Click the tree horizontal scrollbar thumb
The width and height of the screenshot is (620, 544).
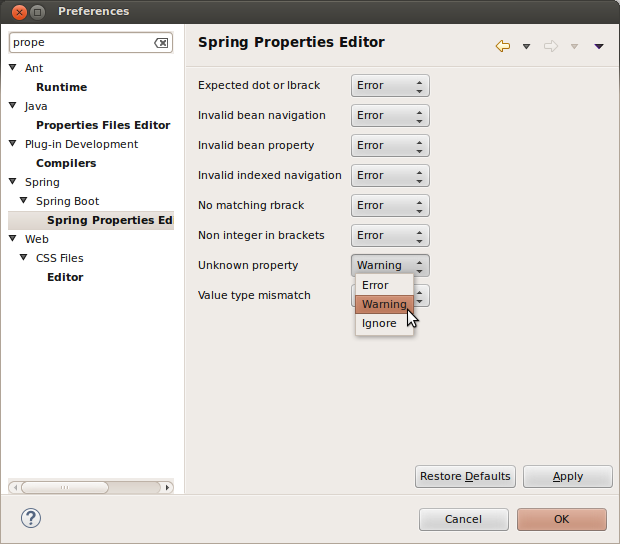tap(65, 487)
